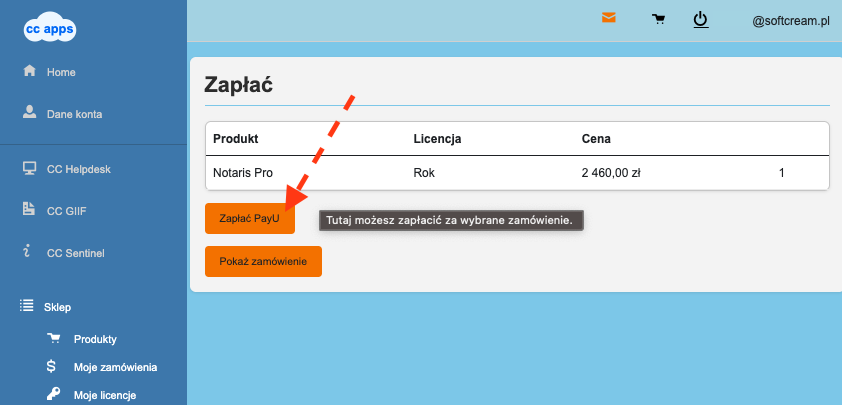This screenshot has width=842, height=405.
Task: Open Produkty in the Sklep submenu
Action: 95,339
